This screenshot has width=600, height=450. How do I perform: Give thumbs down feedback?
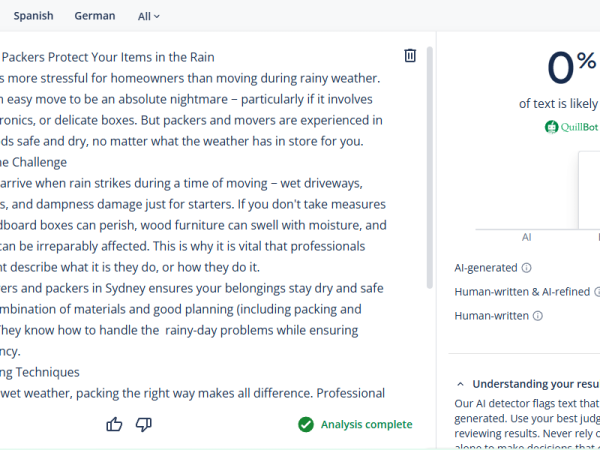point(144,424)
